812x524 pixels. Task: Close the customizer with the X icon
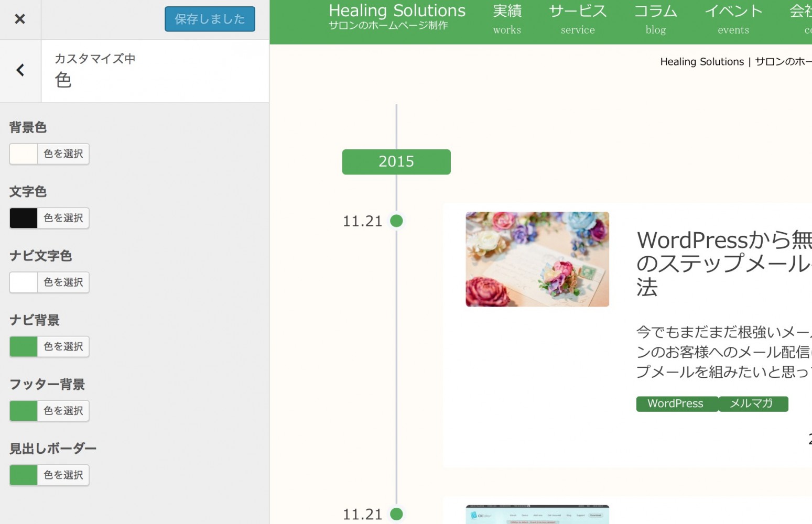pyautogui.click(x=20, y=19)
